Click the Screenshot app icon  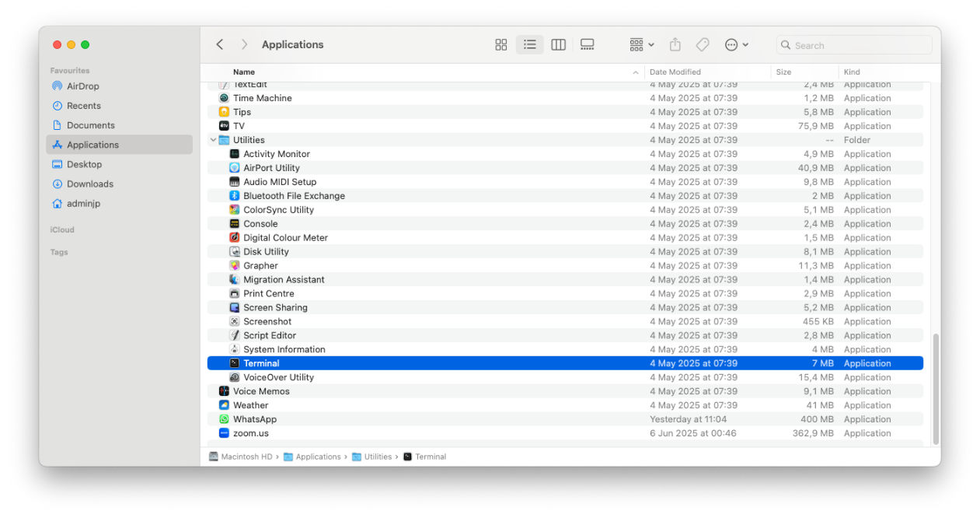tap(235, 322)
